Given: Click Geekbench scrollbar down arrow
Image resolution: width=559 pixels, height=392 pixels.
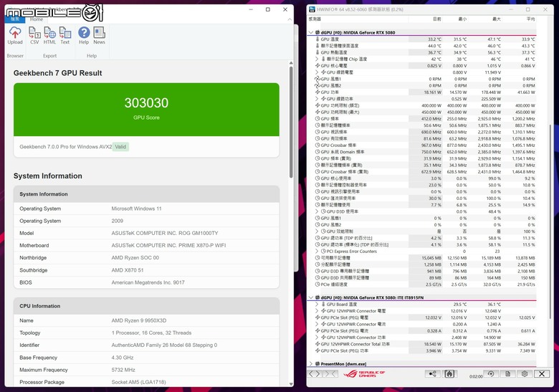Looking at the screenshot, I should [x=291, y=384].
